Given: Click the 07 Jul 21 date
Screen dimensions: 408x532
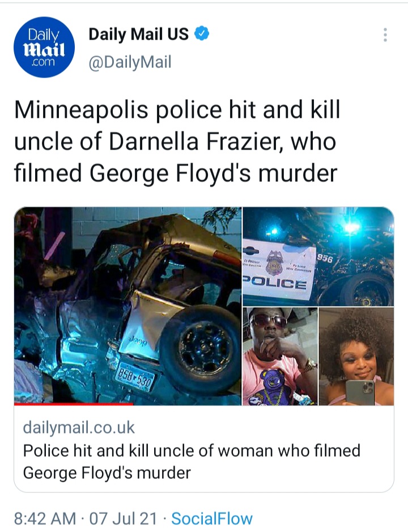Looking at the screenshot, I should tap(124, 518).
